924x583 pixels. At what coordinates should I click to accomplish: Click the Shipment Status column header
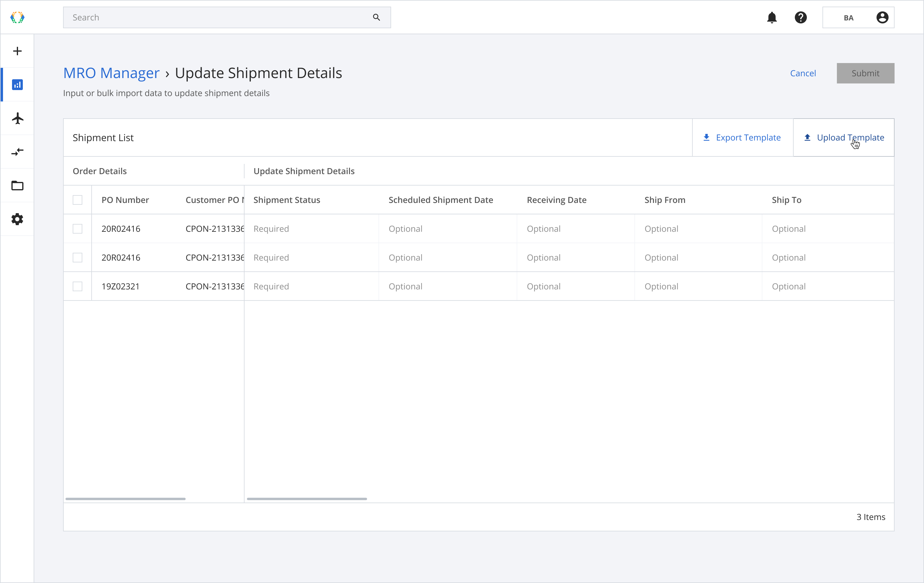click(287, 200)
